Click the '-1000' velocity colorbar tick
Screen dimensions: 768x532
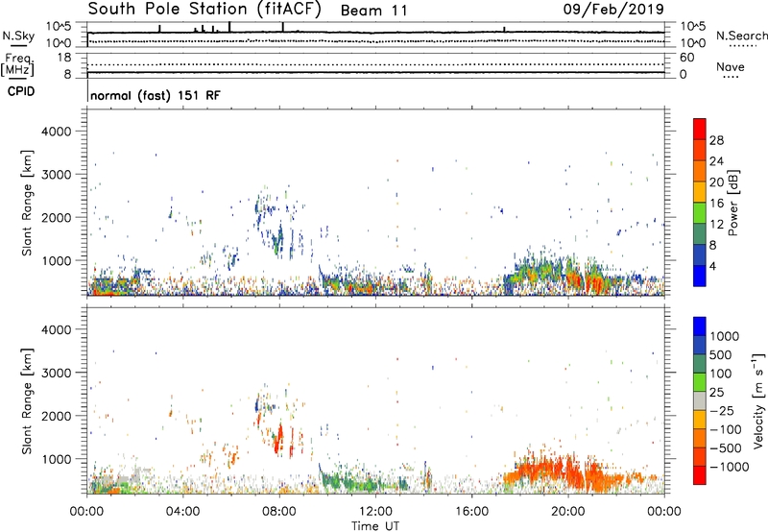click(x=729, y=467)
